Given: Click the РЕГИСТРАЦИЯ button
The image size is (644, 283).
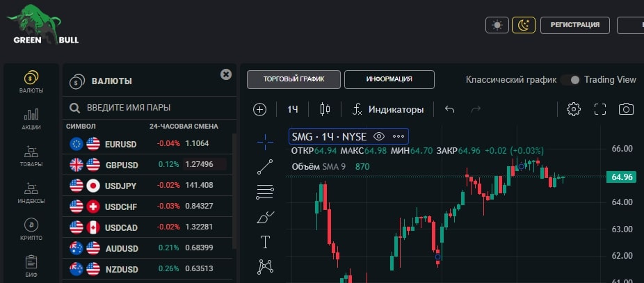Looking at the screenshot, I should coord(574,25).
